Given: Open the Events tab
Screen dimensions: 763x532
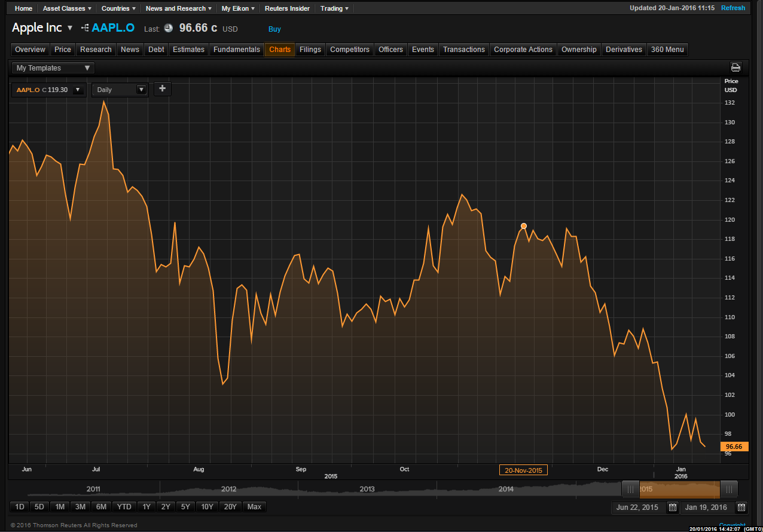Looking at the screenshot, I should [x=423, y=50].
